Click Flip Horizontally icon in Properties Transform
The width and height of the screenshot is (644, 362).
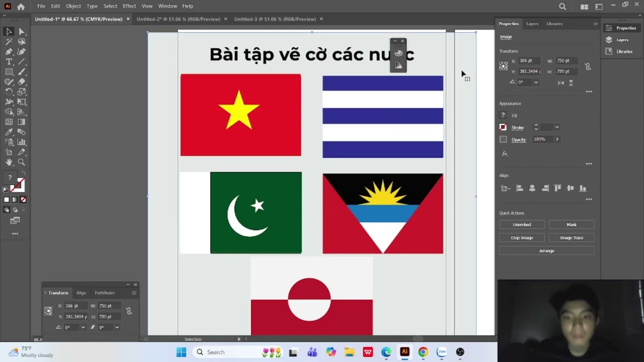click(x=561, y=82)
